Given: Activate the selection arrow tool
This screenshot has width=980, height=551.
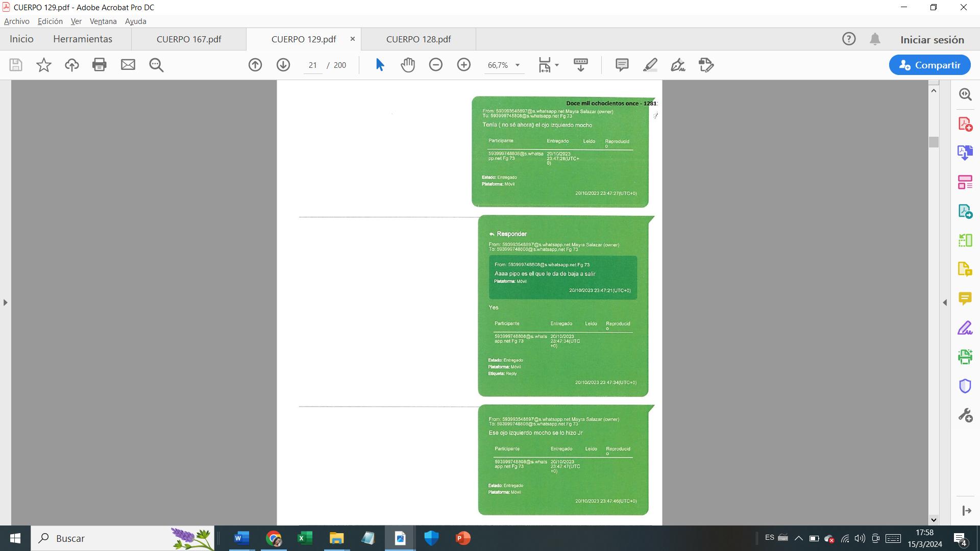Looking at the screenshot, I should [380, 65].
